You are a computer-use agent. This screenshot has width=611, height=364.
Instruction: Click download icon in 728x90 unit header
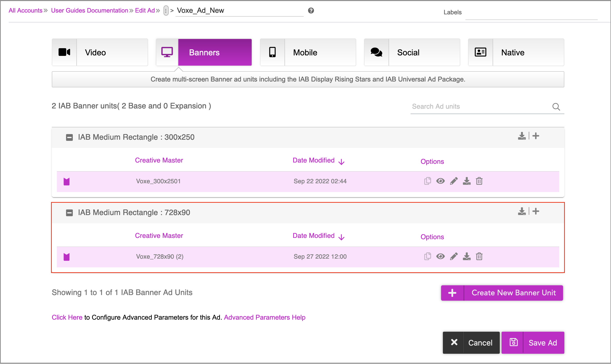(x=522, y=211)
